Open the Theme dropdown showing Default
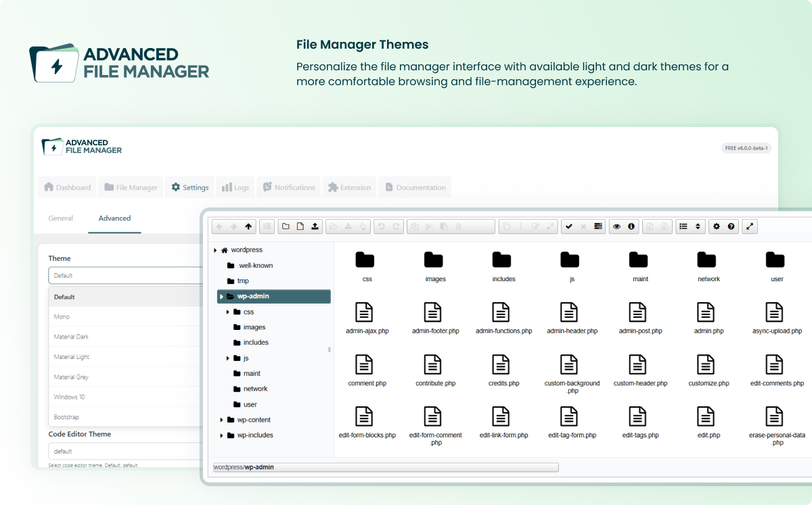This screenshot has height=505, width=812. [125, 275]
